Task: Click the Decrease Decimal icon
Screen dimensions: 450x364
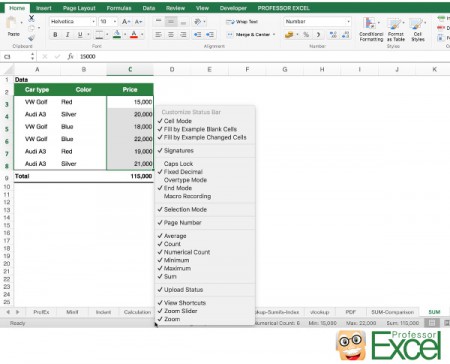Action: tap(346, 34)
